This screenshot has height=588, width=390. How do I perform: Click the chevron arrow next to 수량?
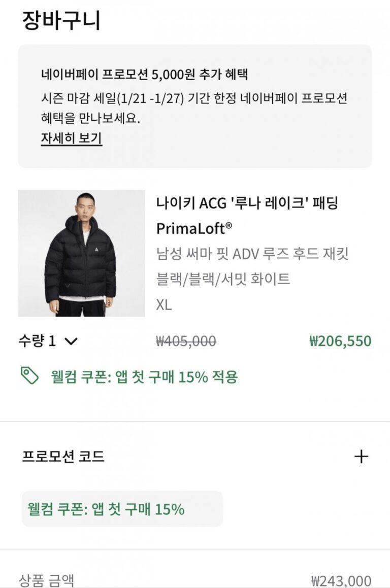(x=71, y=341)
